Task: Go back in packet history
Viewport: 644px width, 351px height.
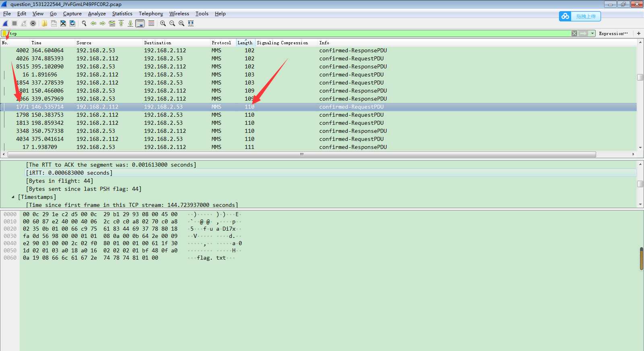Action: tap(93, 23)
